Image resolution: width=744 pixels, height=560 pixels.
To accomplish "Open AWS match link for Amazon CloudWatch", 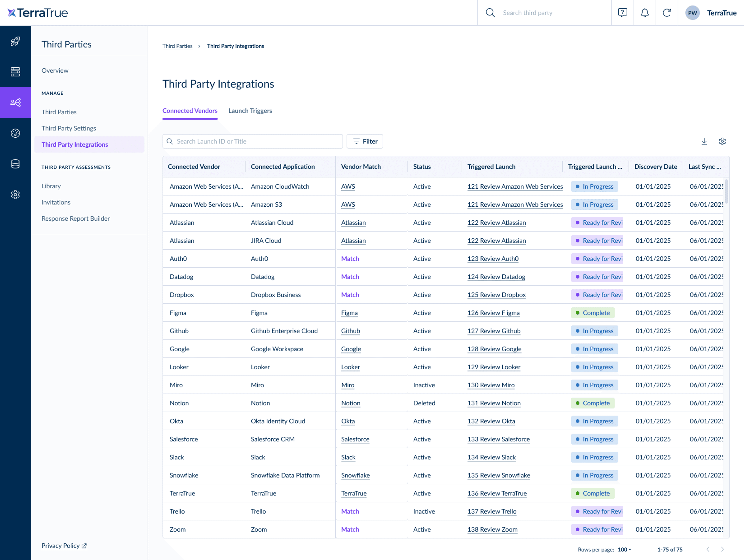I will click(348, 186).
